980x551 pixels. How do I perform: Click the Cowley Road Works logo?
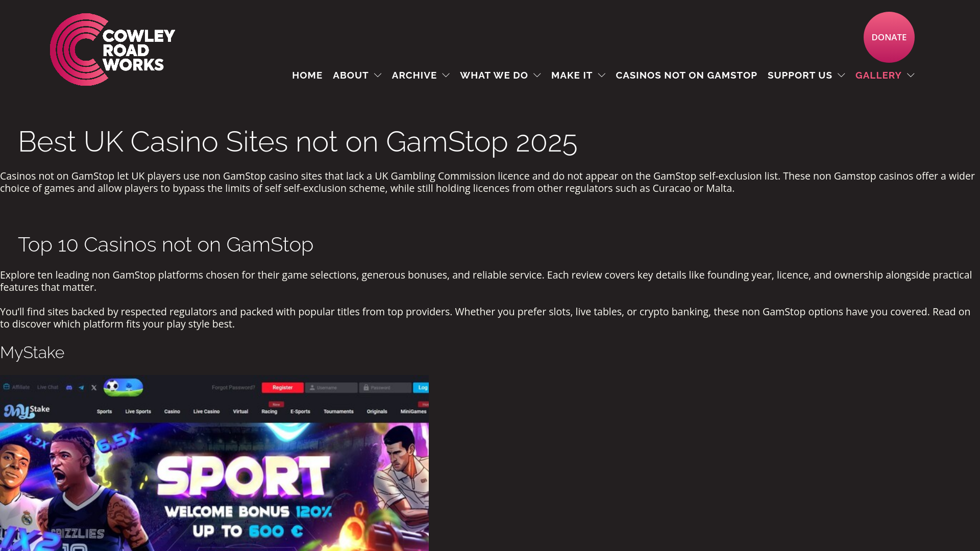(x=112, y=49)
